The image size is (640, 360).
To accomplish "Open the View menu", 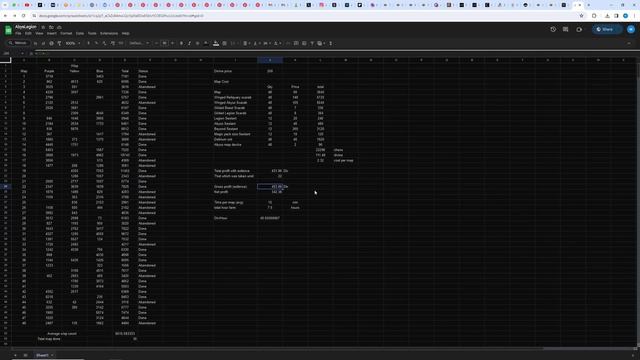I will pyautogui.click(x=39, y=33).
